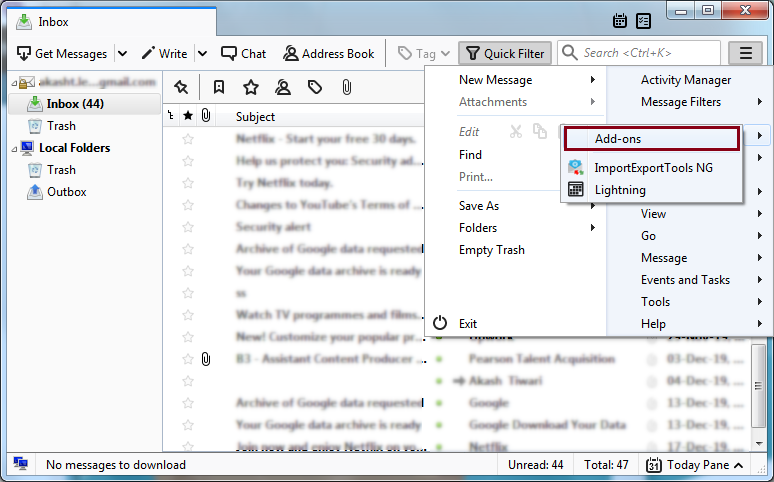Open Activity Manager
The height and width of the screenshot is (482, 774).
pos(686,80)
